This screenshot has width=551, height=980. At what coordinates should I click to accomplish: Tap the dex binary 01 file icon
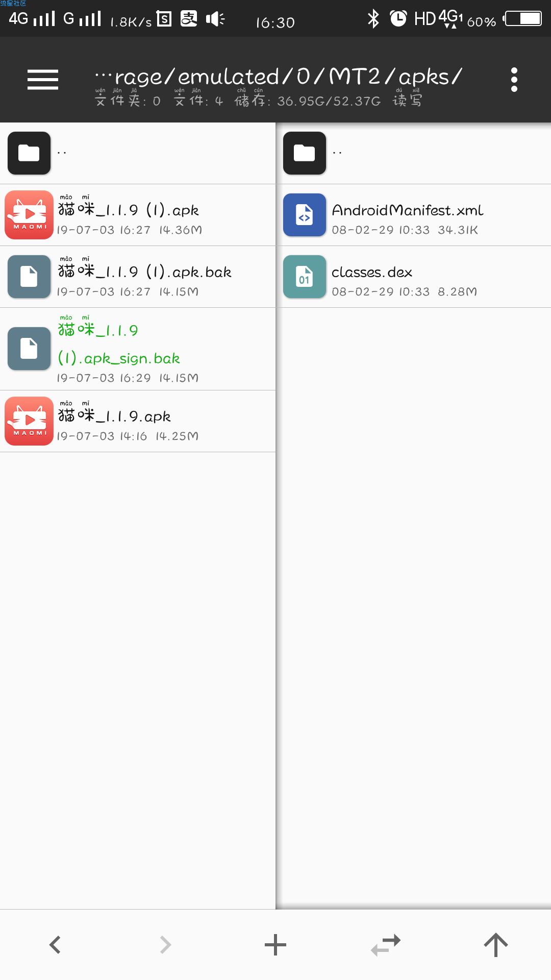305,277
